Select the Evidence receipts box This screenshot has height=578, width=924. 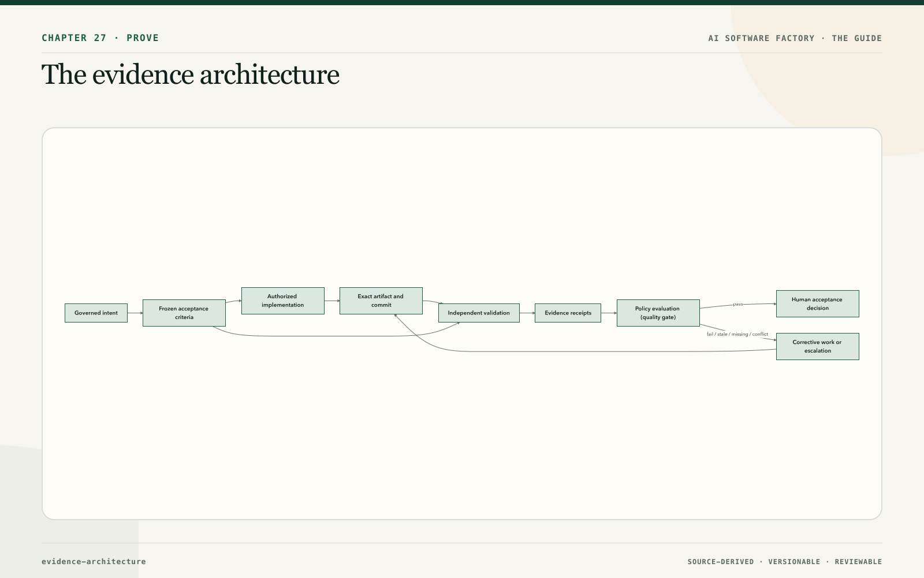point(568,313)
